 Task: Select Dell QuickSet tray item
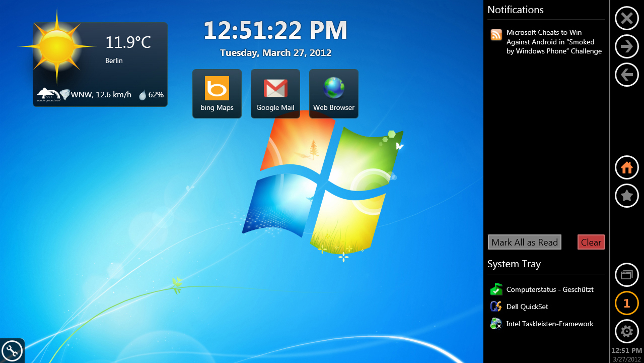tap(527, 307)
